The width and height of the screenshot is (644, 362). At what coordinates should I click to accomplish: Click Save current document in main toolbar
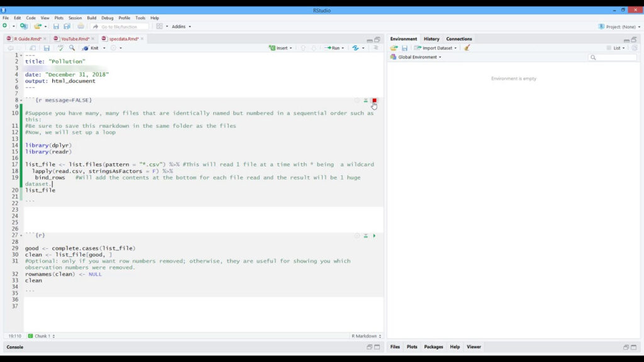point(56,26)
